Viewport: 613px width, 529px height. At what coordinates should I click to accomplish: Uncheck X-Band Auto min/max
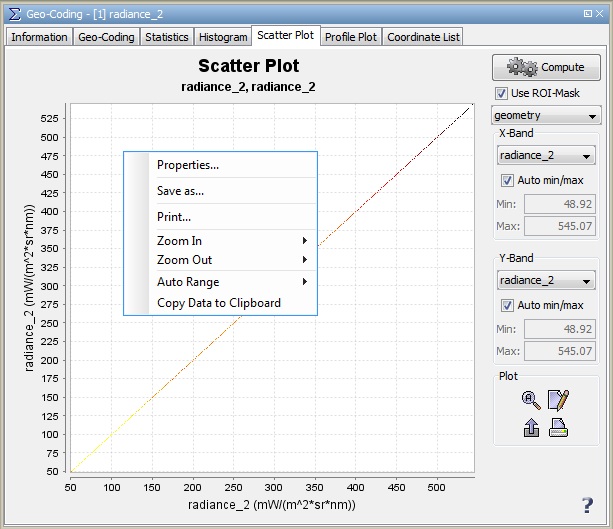click(x=508, y=180)
